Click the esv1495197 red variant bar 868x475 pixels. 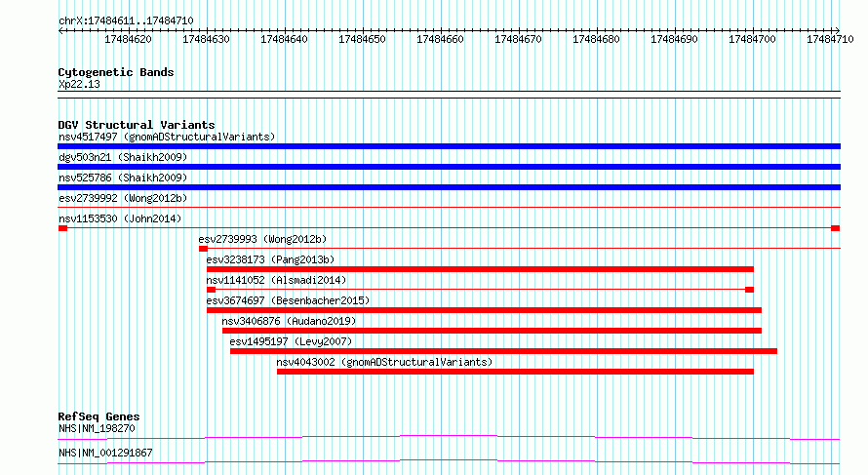point(504,351)
